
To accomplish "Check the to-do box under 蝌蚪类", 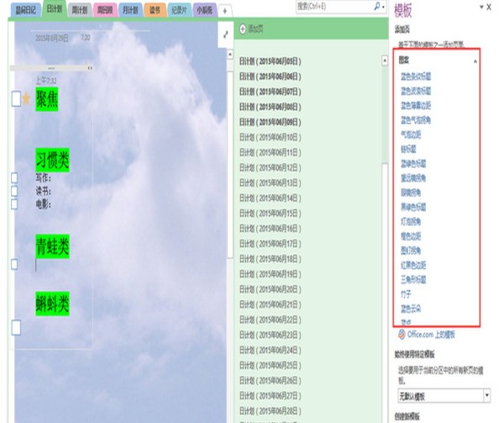I will pyautogui.click(x=16, y=327).
